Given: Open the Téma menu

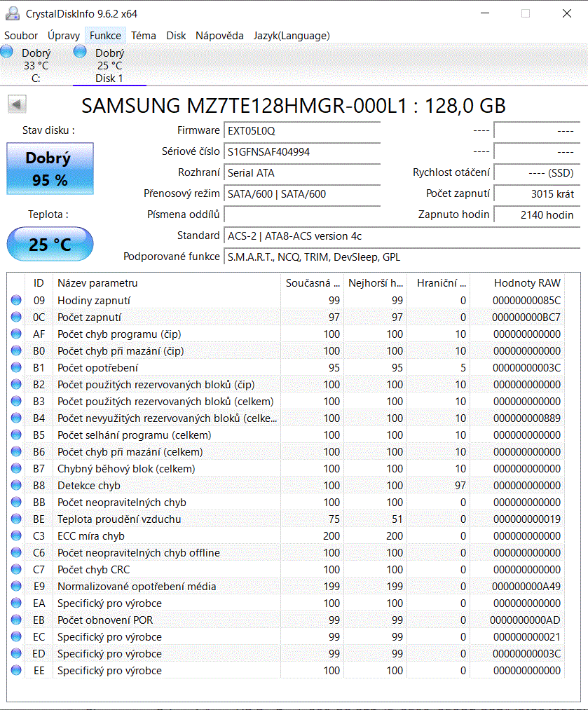Looking at the screenshot, I should [142, 36].
